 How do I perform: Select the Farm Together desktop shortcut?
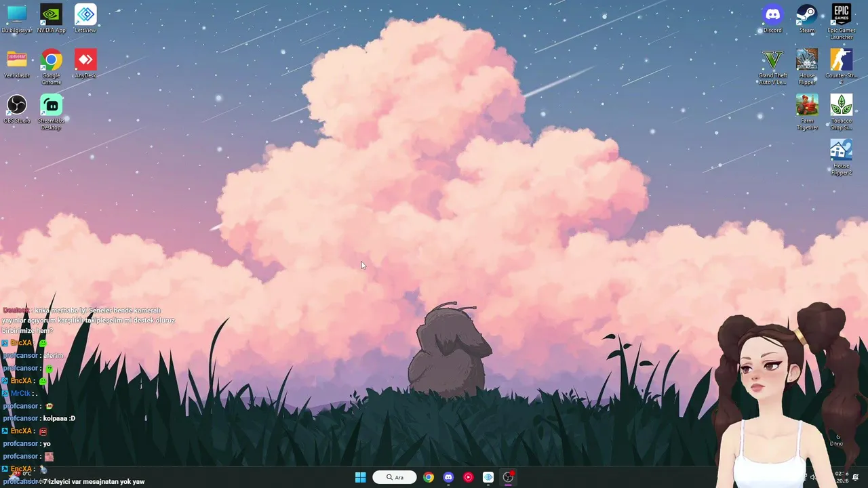pos(806,113)
